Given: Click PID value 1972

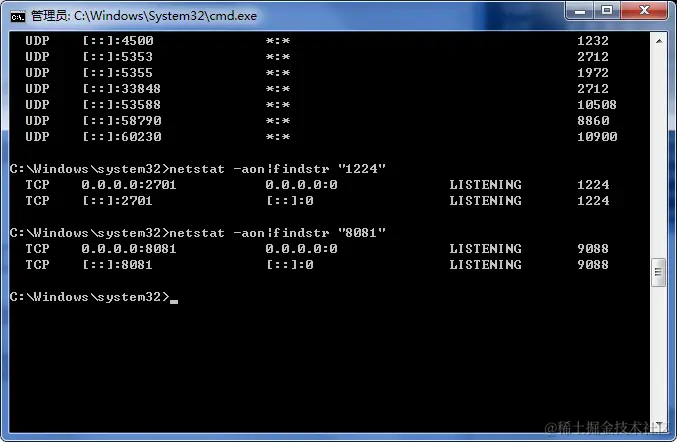Looking at the screenshot, I should [x=593, y=73].
